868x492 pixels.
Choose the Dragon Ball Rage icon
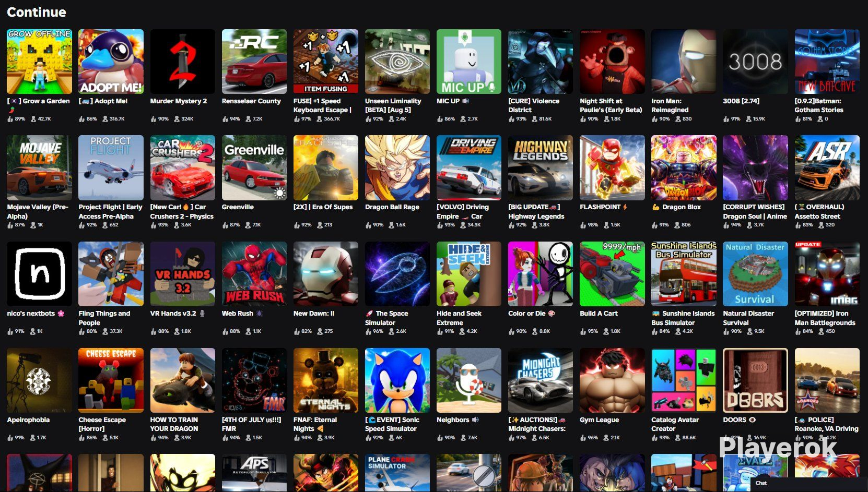click(x=397, y=167)
